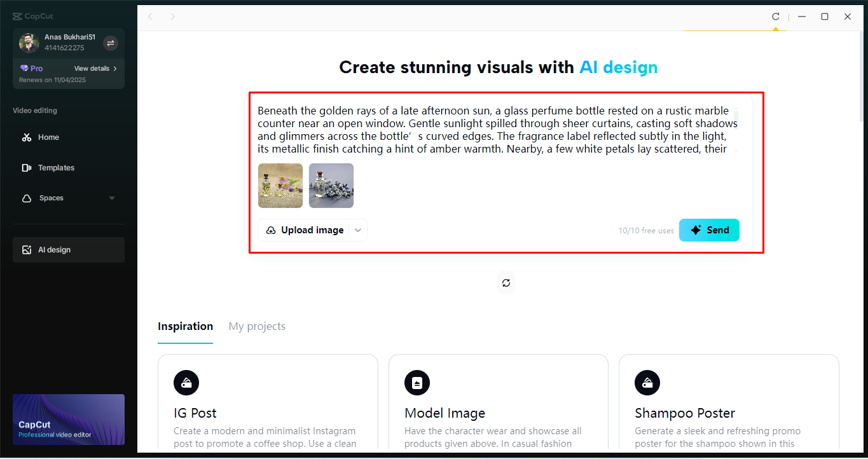Screen dimensions: 868x459
Task: Click the Upload image button
Action: pos(305,230)
